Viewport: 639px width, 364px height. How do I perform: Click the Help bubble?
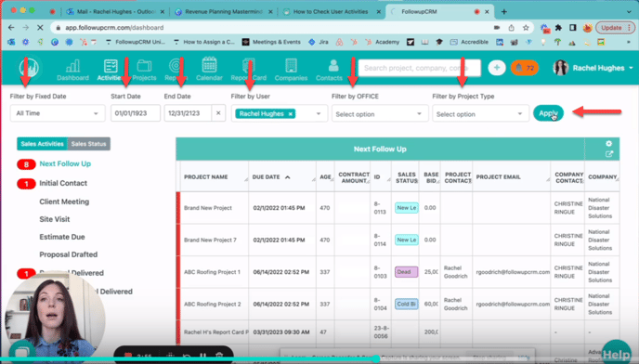(x=616, y=354)
